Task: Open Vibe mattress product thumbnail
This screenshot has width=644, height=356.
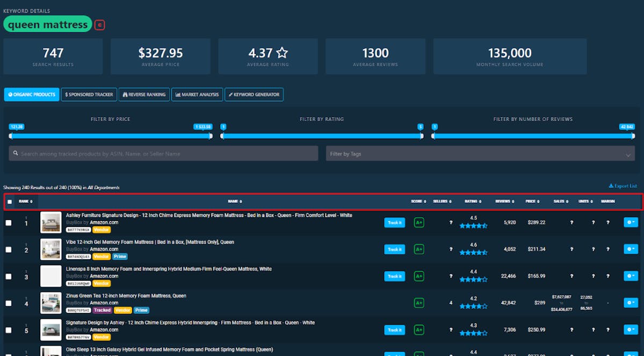Action: point(51,249)
